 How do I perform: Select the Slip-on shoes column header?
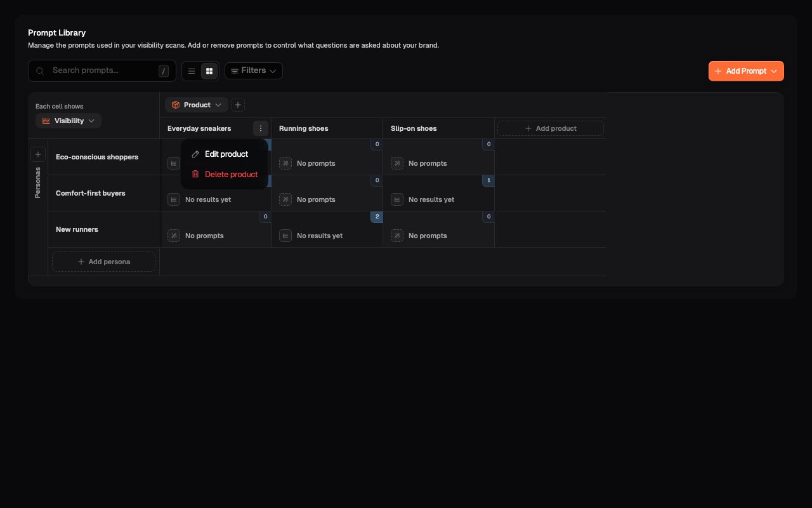(x=438, y=128)
